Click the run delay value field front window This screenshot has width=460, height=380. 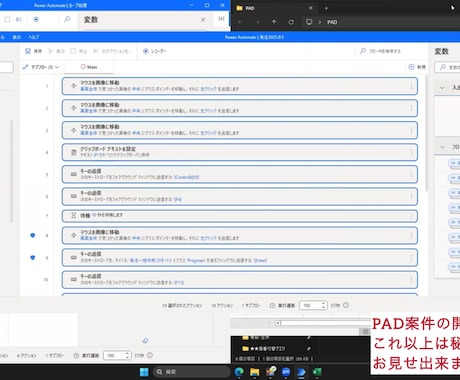point(310,305)
